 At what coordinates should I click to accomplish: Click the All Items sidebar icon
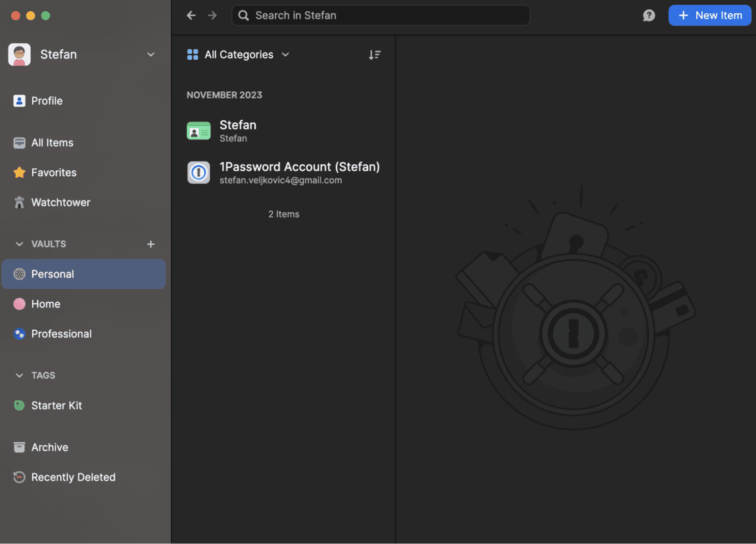point(19,143)
